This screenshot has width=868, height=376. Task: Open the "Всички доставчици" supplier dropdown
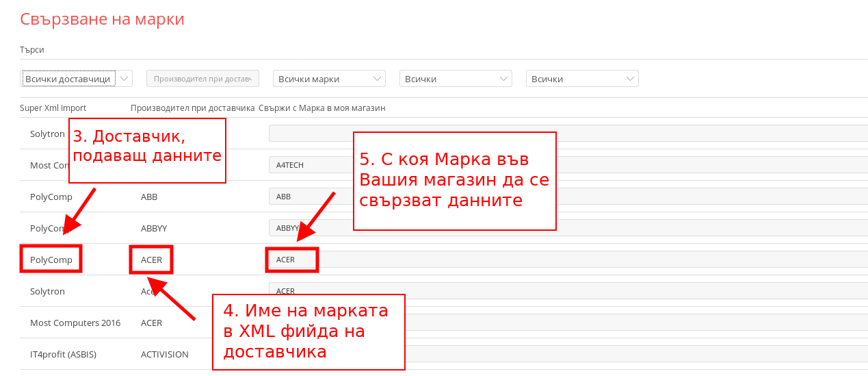pos(77,79)
